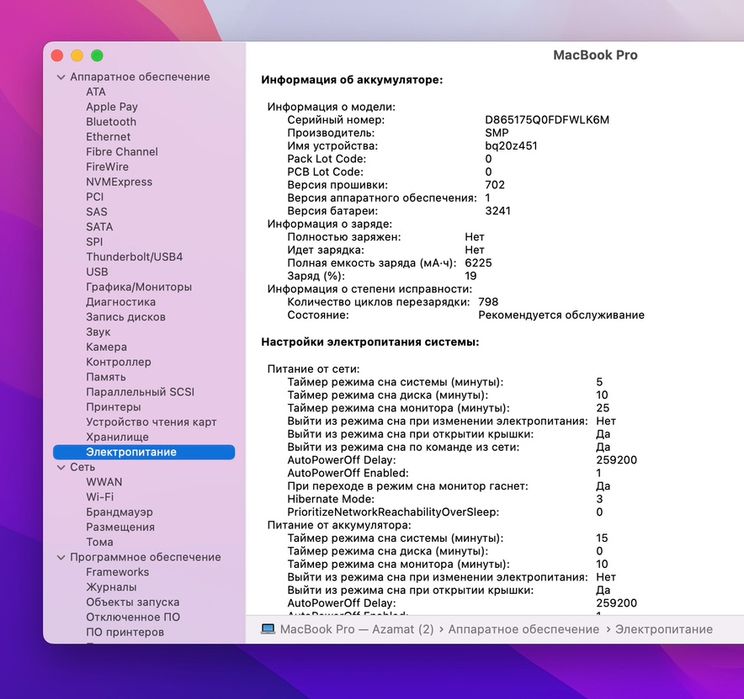Select Параллельный SCSI entry
The width and height of the screenshot is (744, 699).
tap(140, 392)
